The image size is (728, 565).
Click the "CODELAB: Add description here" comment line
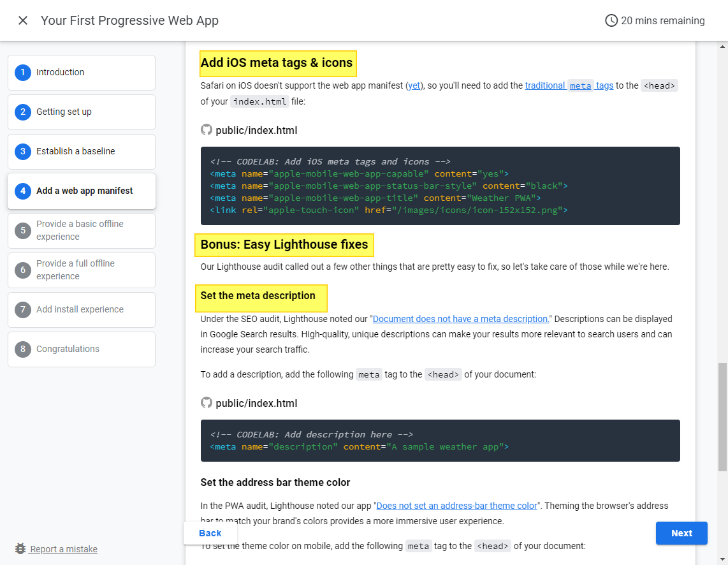click(312, 434)
